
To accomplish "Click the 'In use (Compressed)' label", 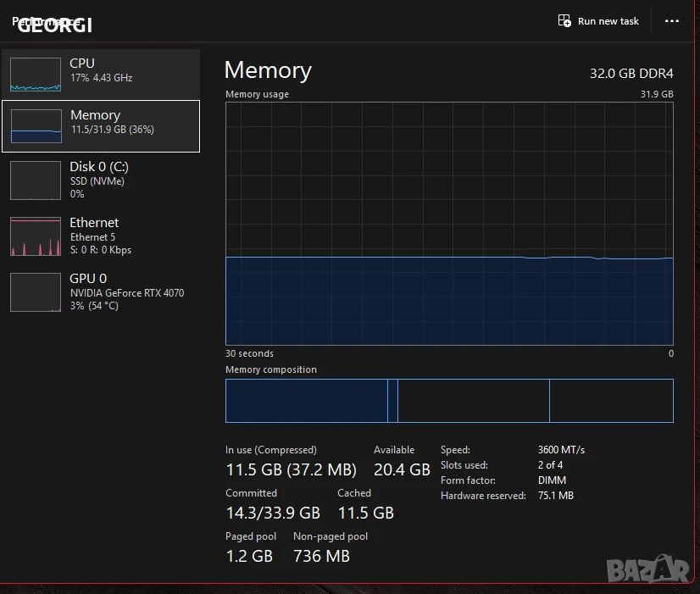I will (x=271, y=450).
